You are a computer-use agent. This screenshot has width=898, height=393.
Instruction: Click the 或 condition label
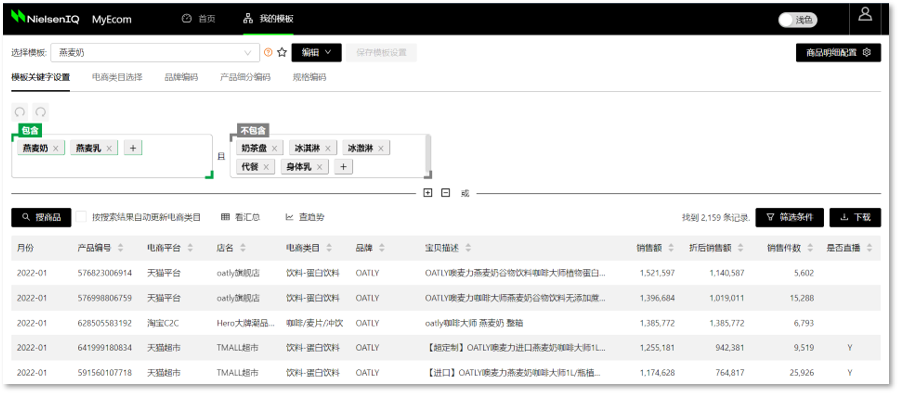pyautogui.click(x=465, y=194)
